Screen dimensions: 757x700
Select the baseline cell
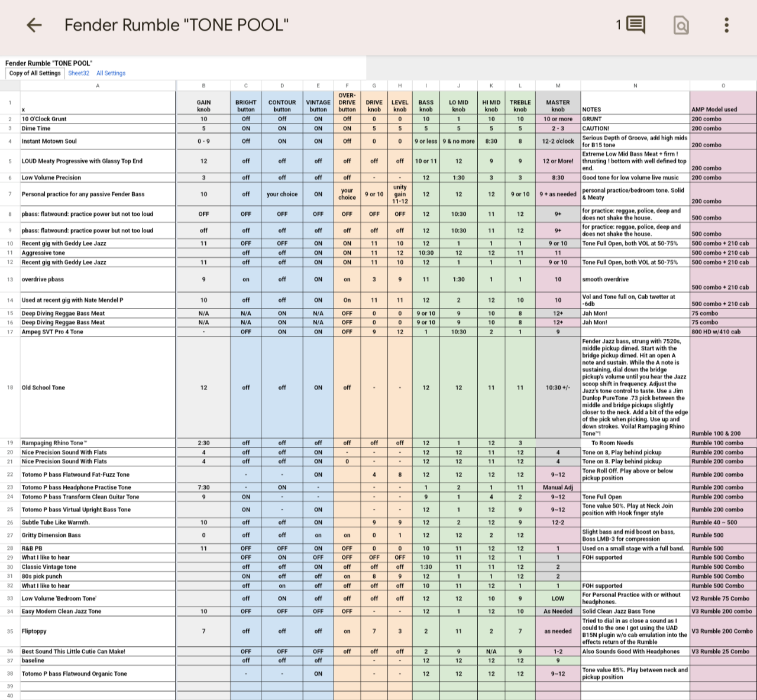98,660
